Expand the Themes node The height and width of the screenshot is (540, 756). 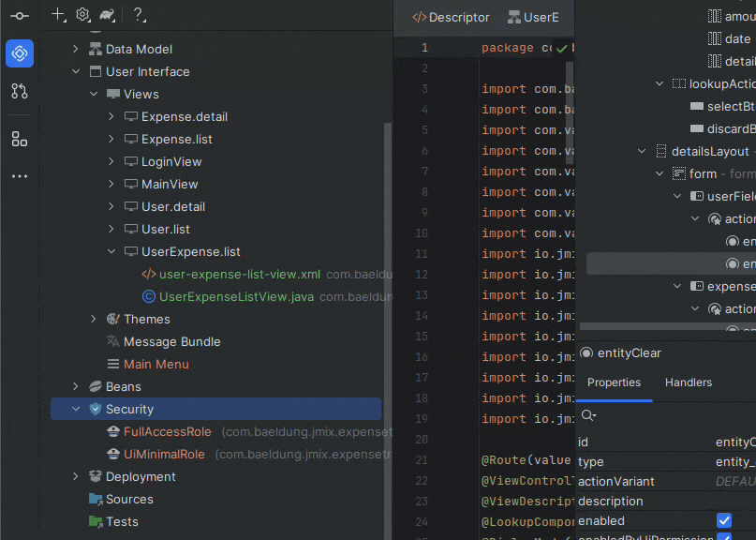(94, 319)
